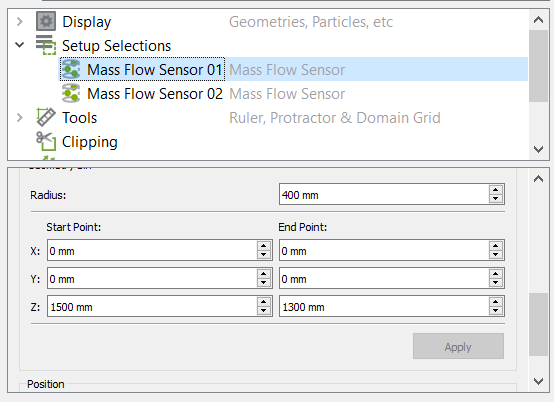Increase End Point Z value

496,301
